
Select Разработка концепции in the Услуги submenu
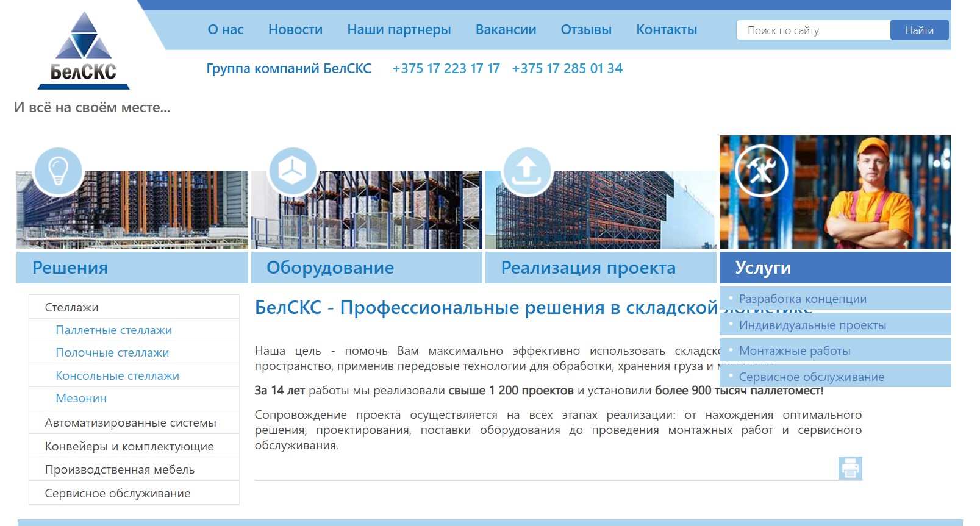pyautogui.click(x=835, y=298)
